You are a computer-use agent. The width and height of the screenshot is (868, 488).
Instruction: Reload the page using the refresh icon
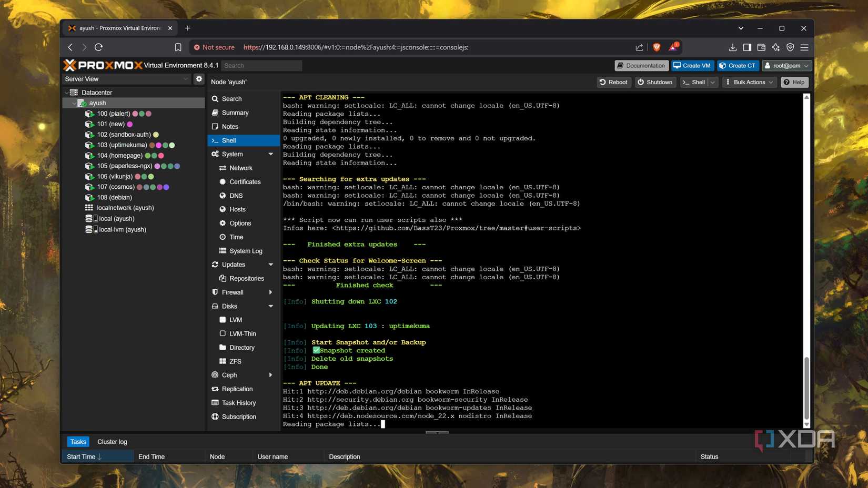point(98,47)
